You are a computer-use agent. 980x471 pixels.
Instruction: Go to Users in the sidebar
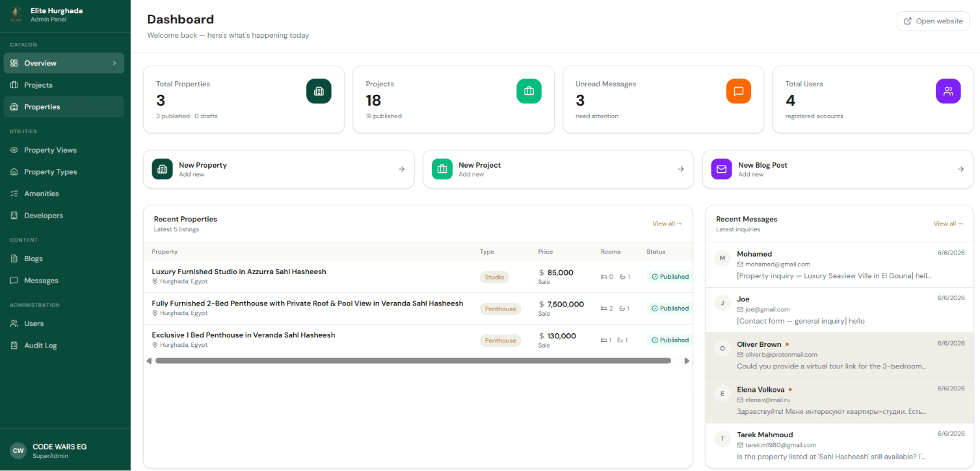(x=64, y=324)
